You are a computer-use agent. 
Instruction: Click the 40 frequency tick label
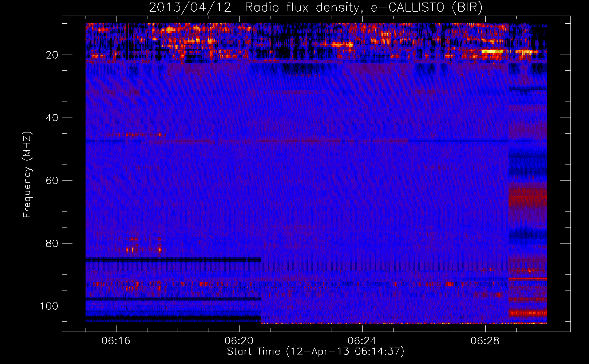(x=52, y=118)
